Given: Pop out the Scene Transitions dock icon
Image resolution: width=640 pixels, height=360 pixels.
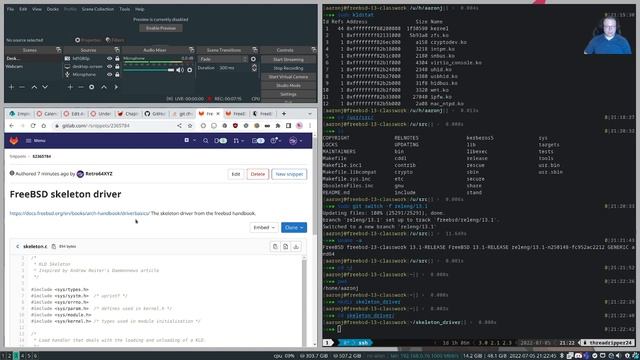Looking at the screenshot, I should click(x=255, y=50).
